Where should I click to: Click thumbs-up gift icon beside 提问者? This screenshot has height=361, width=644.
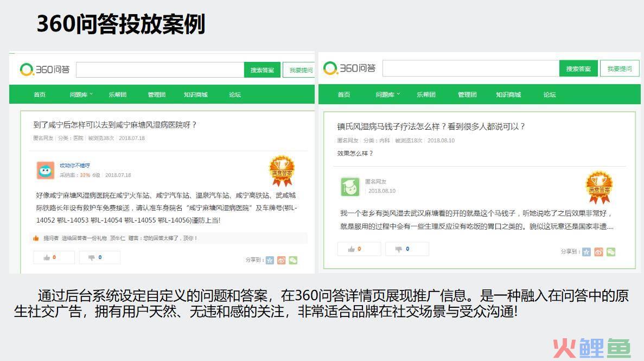click(x=36, y=238)
